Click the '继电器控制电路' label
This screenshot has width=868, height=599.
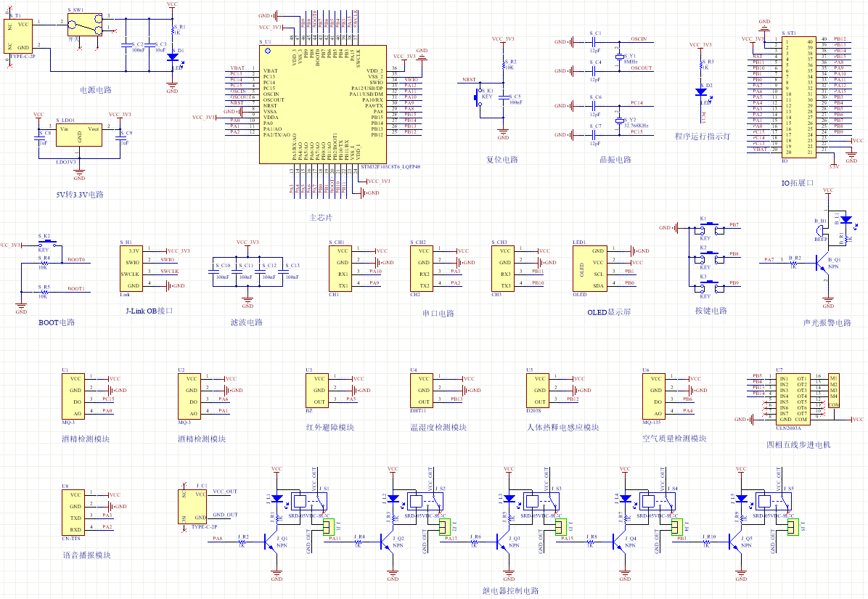click(510, 591)
